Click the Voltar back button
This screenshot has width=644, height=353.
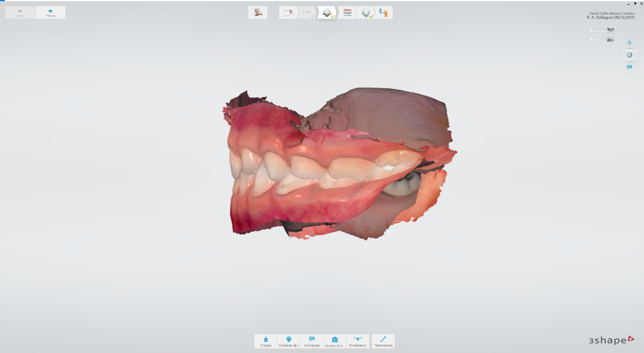click(20, 13)
